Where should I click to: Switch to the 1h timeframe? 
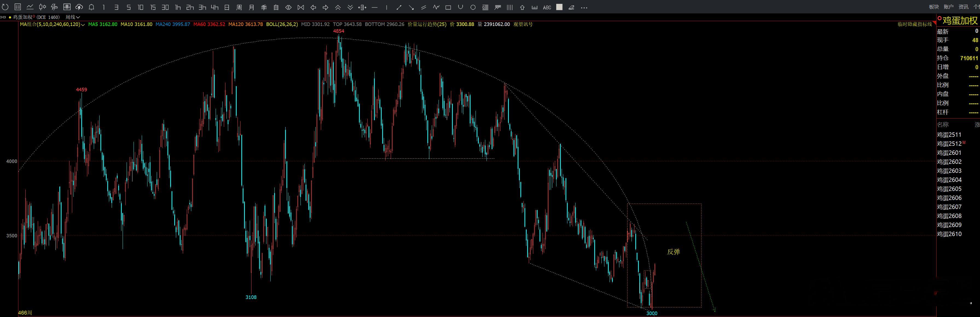[x=178, y=7]
